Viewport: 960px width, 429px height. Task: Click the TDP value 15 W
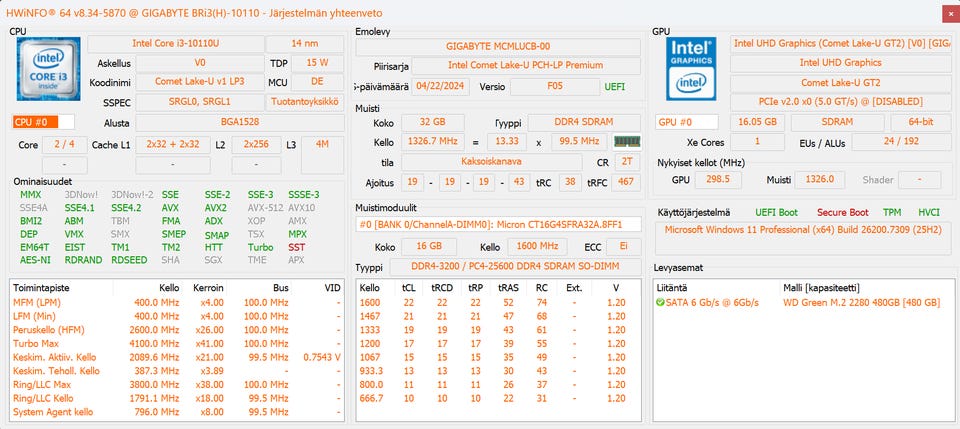(x=317, y=63)
